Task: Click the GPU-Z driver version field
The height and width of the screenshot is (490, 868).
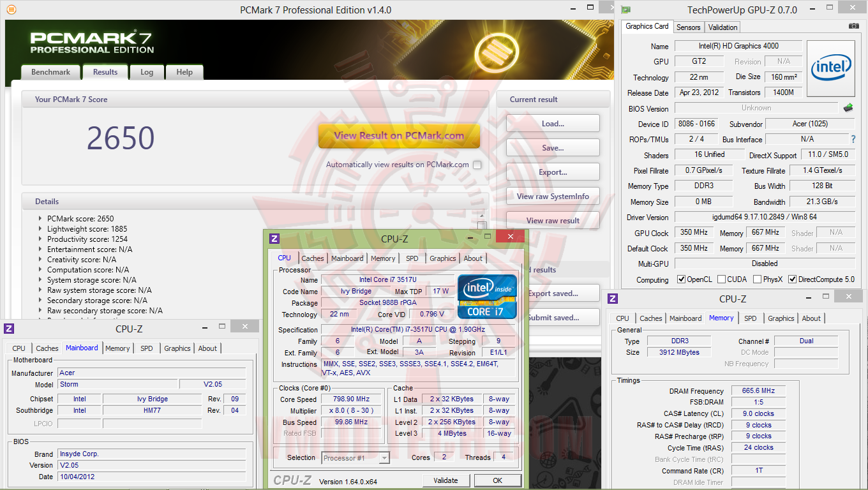Action: pos(765,217)
